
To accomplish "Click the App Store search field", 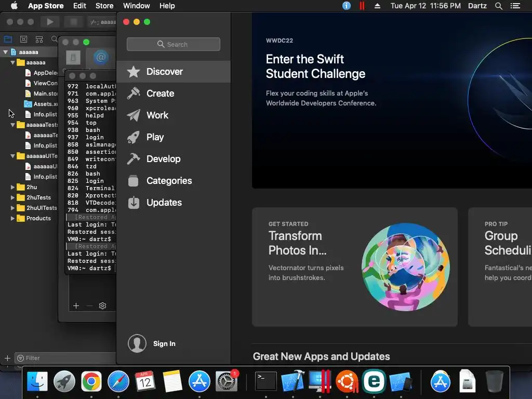I will pos(174,44).
